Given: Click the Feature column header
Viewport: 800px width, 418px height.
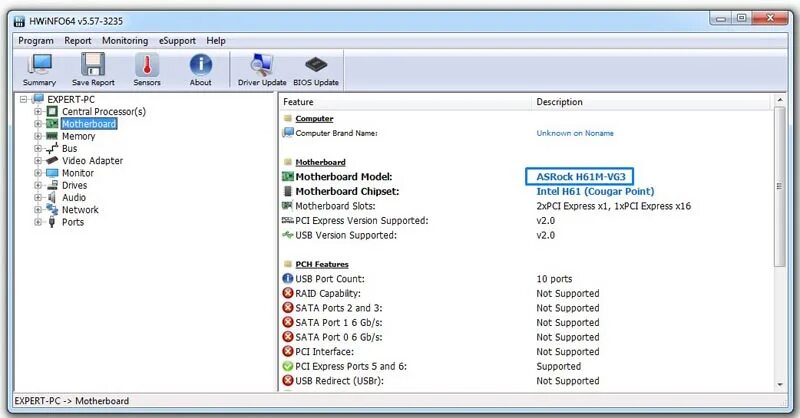Looking at the screenshot, I should tap(406, 102).
